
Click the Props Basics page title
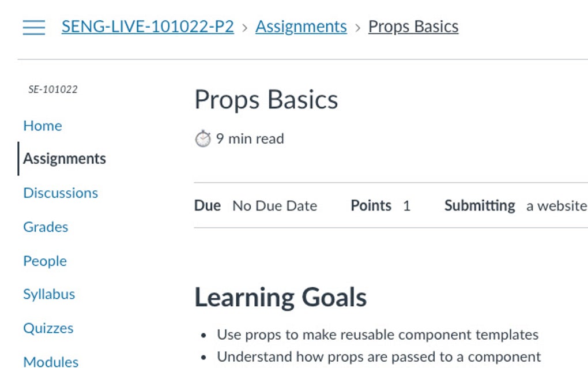coord(267,99)
